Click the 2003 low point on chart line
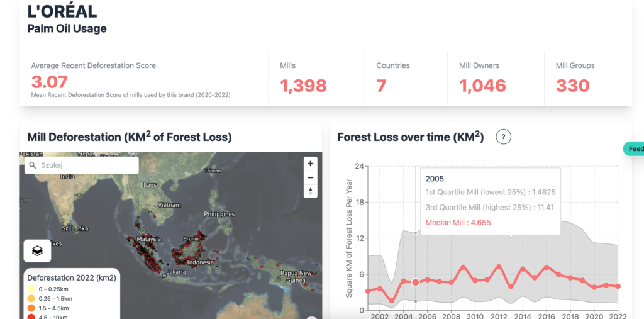This screenshot has height=319, width=644. click(391, 301)
